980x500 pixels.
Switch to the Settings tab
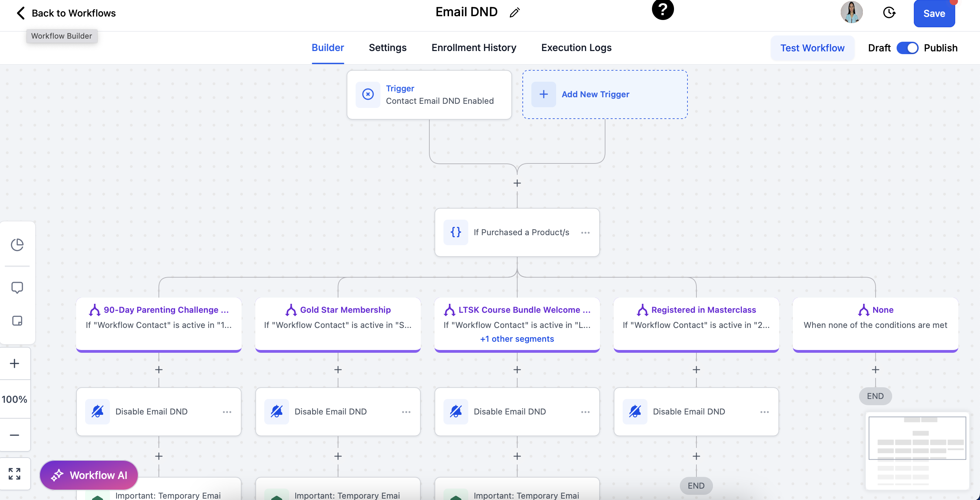tap(387, 48)
